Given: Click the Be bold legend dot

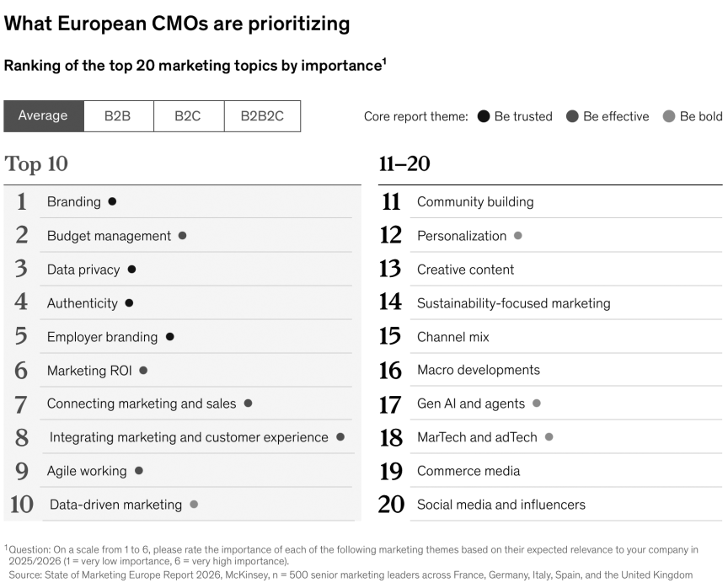Looking at the screenshot, I should tap(669, 116).
